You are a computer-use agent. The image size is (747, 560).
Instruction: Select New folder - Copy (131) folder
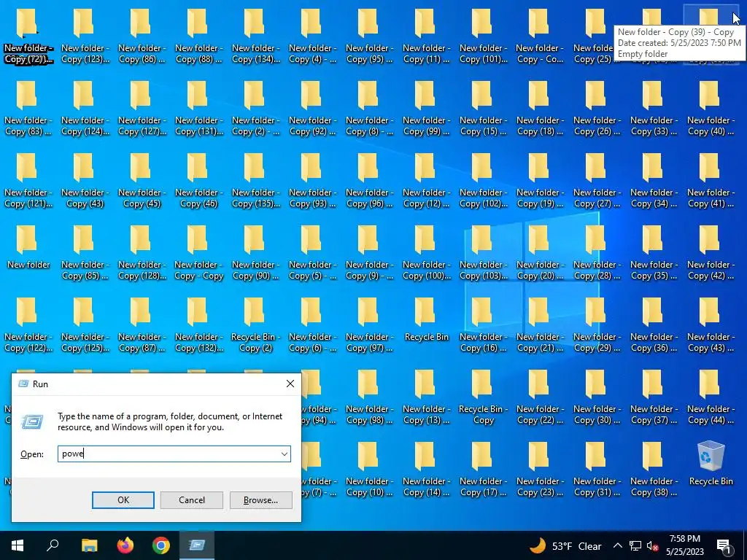coord(198,109)
